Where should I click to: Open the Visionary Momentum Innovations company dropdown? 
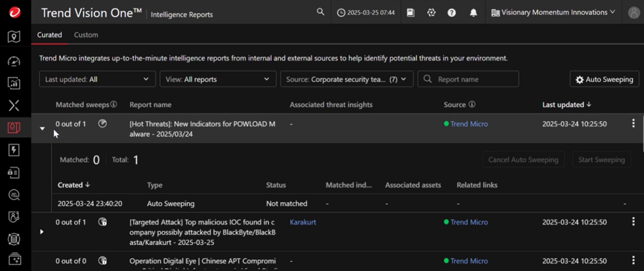553,12
